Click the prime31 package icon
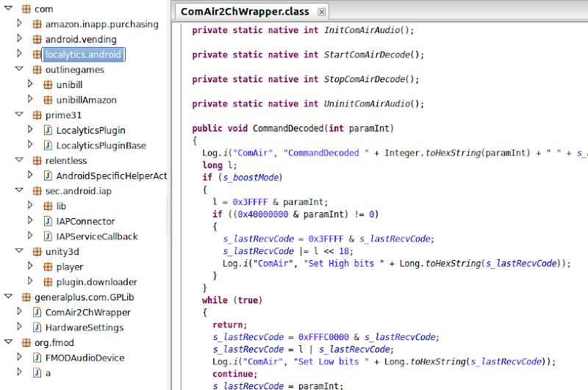Screen dimensions: 588x390 pyautogui.click(x=37, y=115)
